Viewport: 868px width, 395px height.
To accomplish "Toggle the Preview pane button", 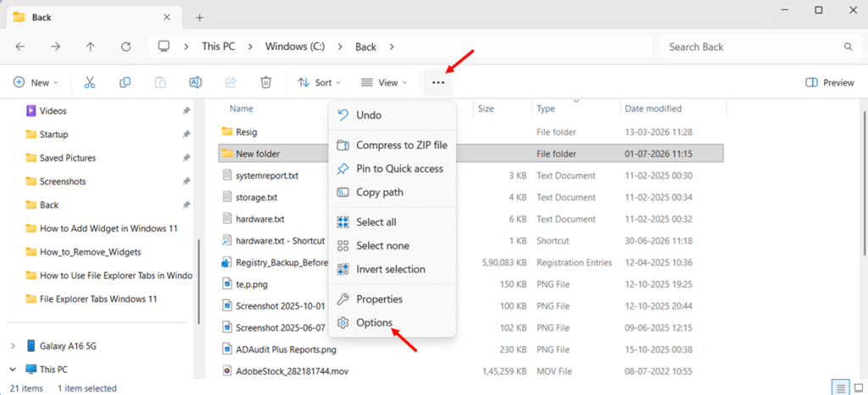I will point(829,82).
